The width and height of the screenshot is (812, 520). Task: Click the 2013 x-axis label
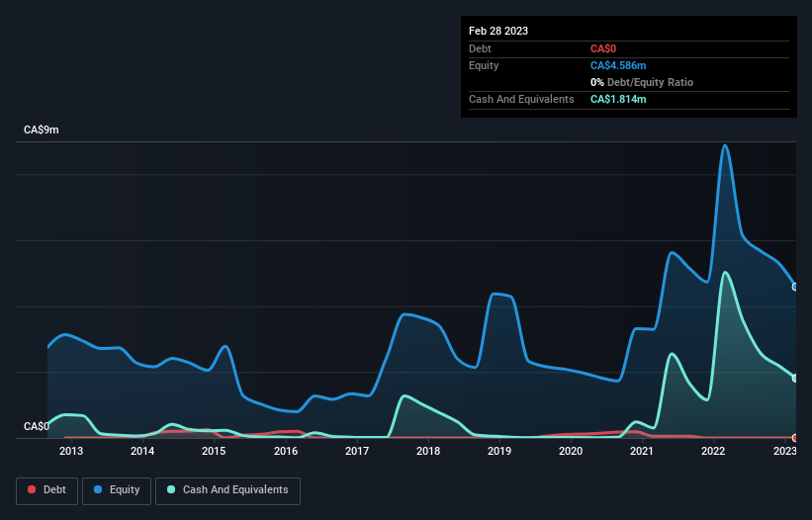click(x=71, y=451)
